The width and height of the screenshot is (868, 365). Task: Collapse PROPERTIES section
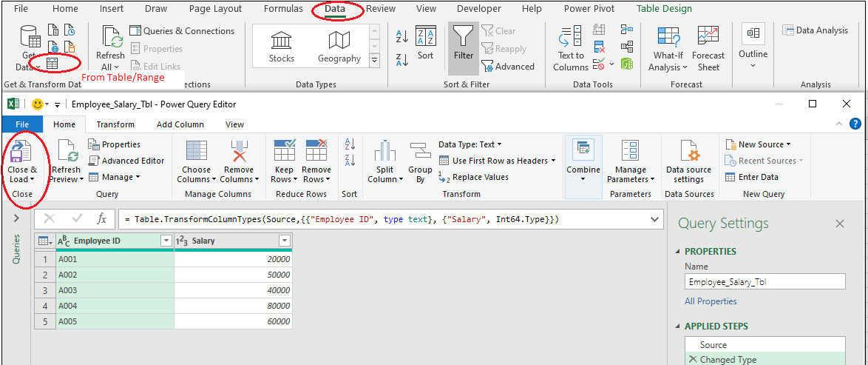[x=679, y=251]
